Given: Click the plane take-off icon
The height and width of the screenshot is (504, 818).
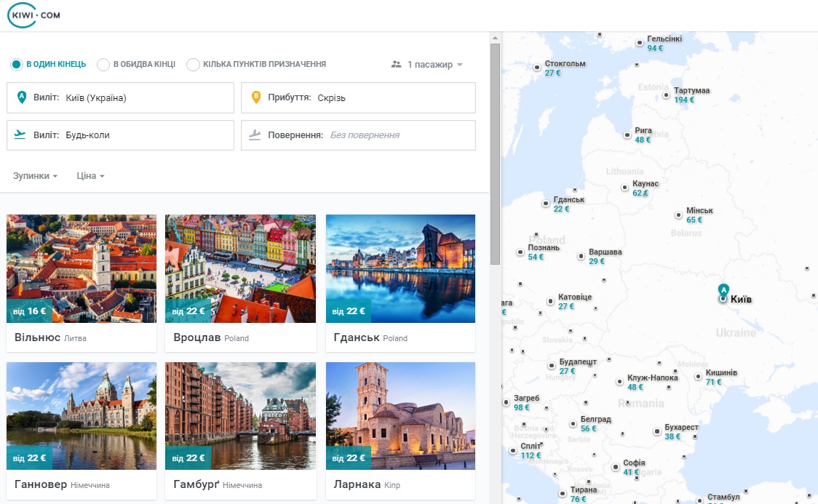Looking at the screenshot, I should pos(20,135).
